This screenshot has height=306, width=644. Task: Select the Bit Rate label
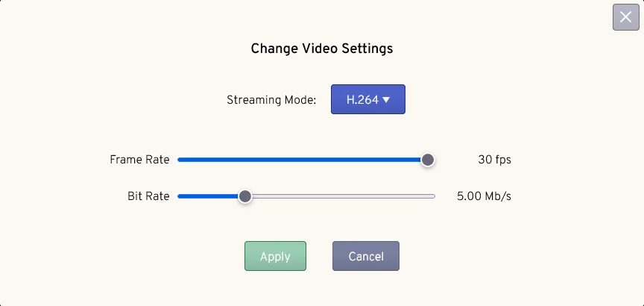tap(148, 196)
